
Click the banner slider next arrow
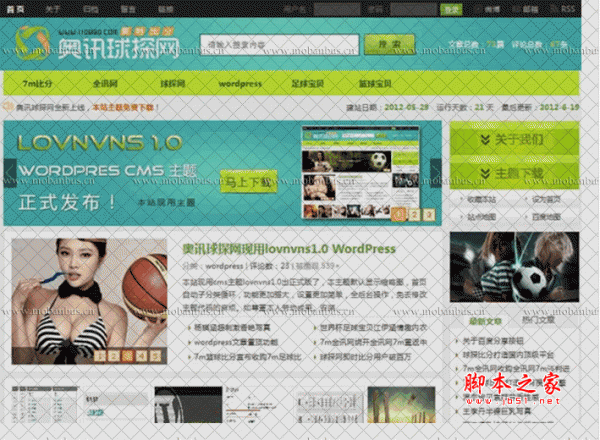click(435, 173)
